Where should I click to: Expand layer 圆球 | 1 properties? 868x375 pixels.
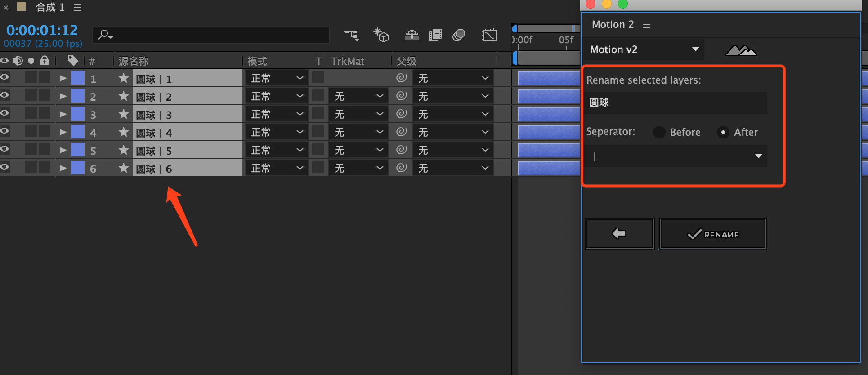click(x=63, y=78)
